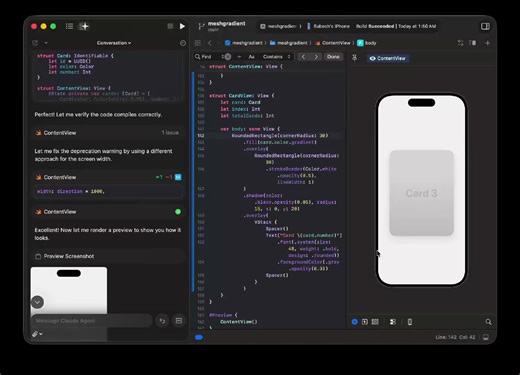Image resolution: width=520 pixels, height=375 pixels.
Task: Pin the preview canvas
Action: (x=354, y=58)
